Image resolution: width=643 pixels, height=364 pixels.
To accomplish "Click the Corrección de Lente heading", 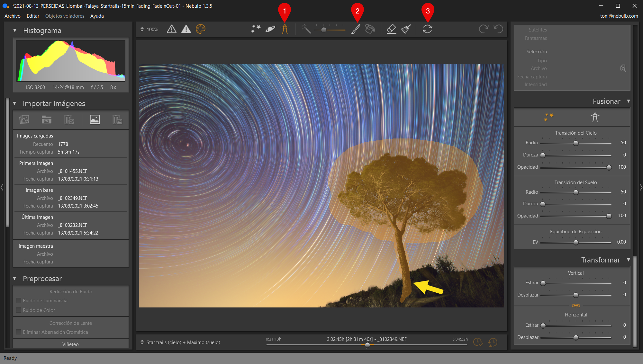I will 71,323.
